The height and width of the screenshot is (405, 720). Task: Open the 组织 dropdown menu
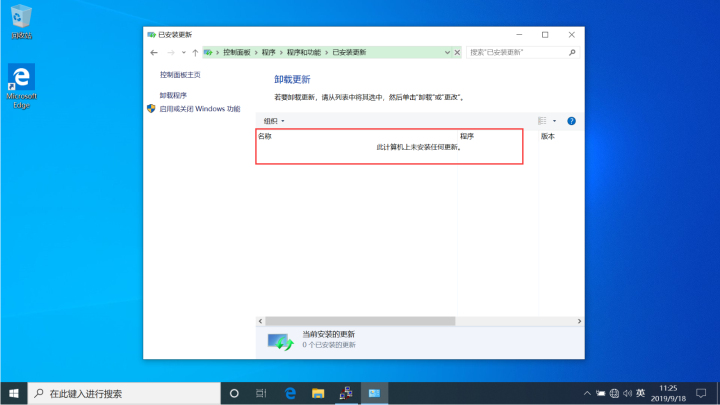(x=274, y=121)
